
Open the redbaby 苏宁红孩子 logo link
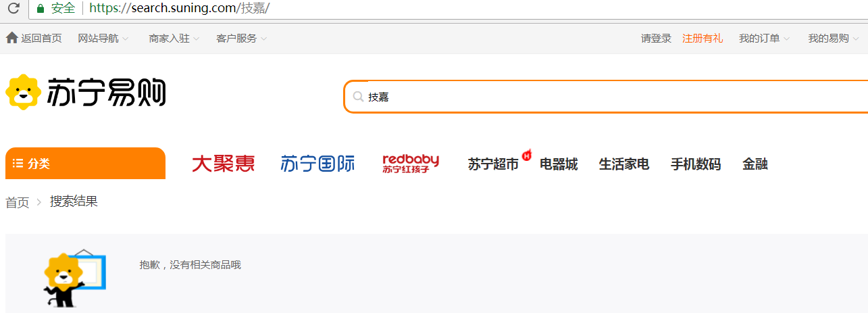411,164
